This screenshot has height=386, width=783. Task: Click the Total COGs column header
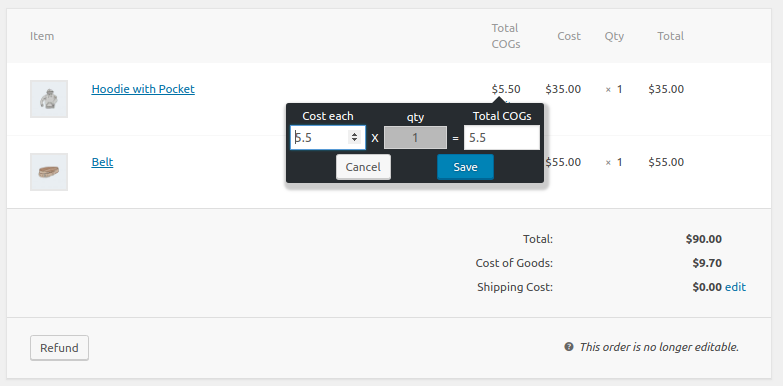click(506, 36)
